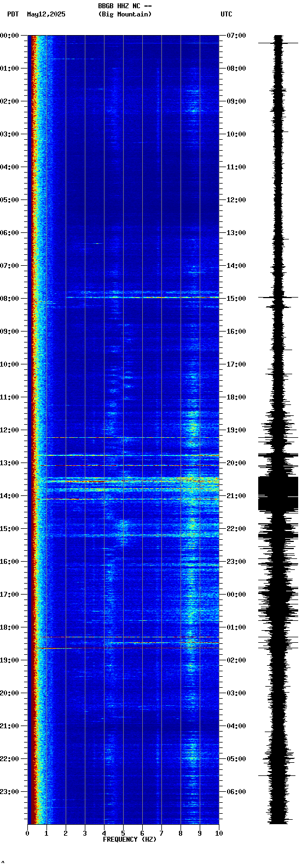This screenshot has width=302, height=868.
Task: Click the 00:00 PDT time label
Action: (9, 36)
